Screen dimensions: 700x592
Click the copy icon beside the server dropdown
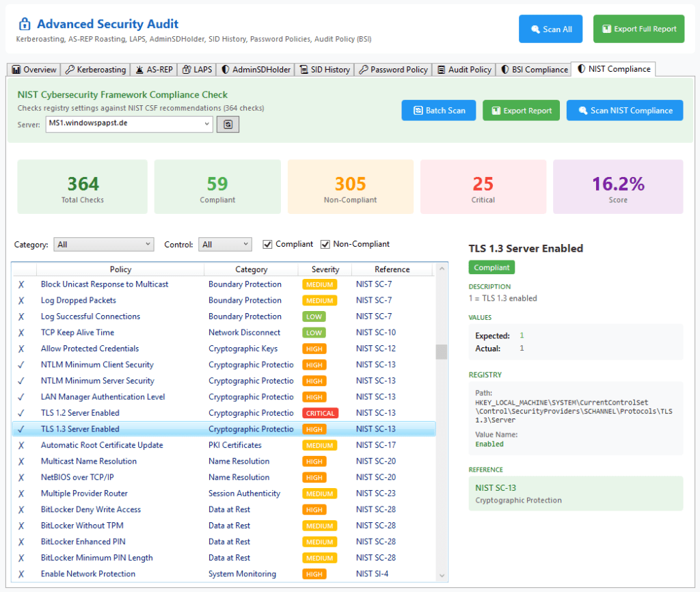pyautogui.click(x=228, y=124)
